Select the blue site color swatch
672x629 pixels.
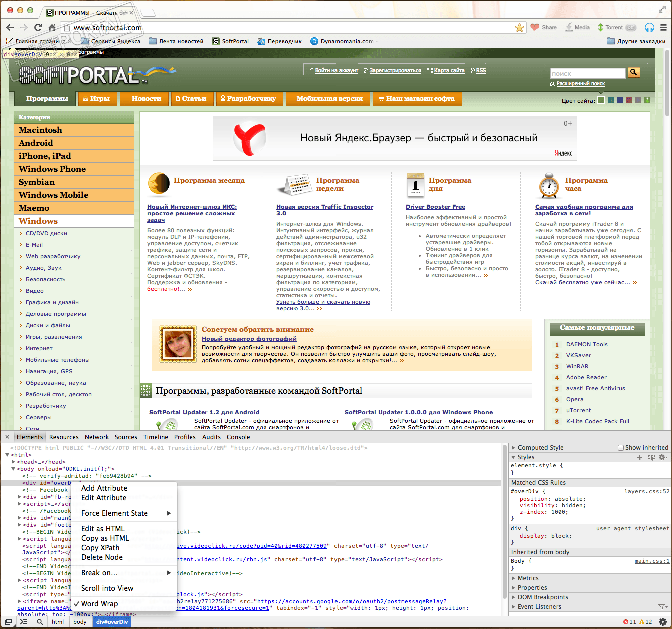coord(620,100)
